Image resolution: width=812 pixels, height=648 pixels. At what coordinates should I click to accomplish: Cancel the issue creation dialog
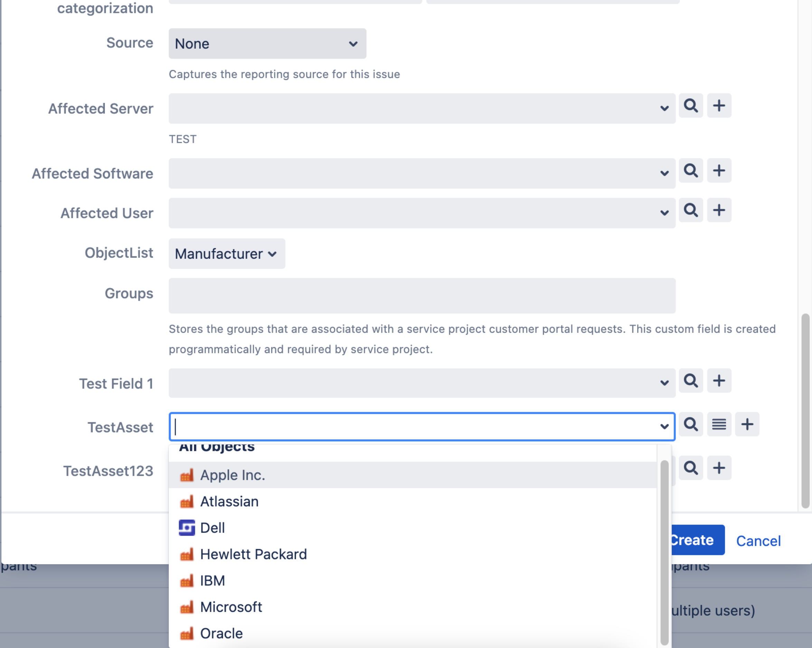pos(758,540)
